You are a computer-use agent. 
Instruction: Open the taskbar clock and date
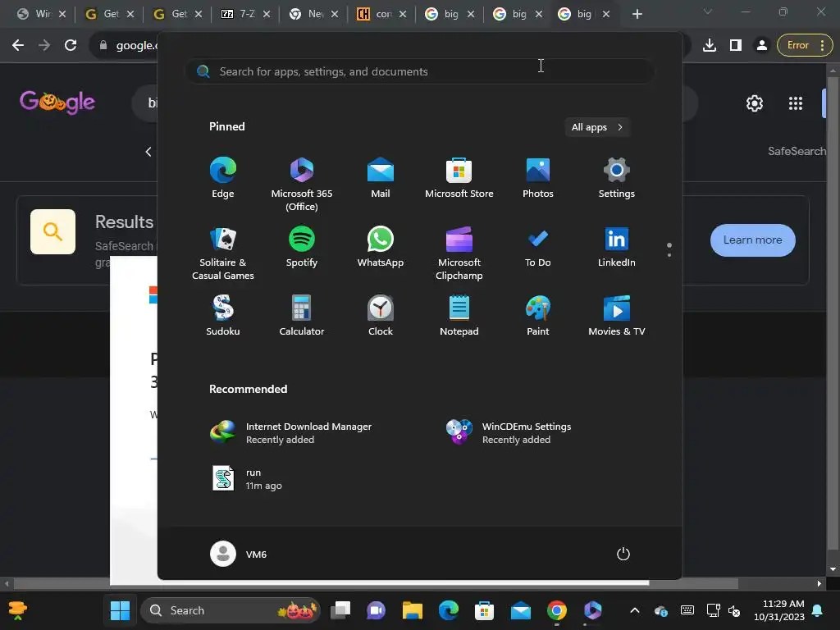coord(779,610)
